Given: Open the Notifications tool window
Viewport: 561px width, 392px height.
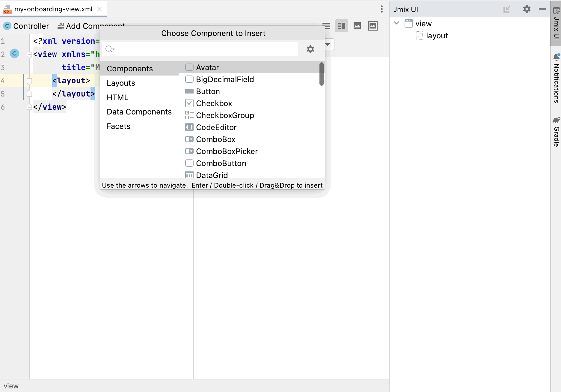Looking at the screenshot, I should (x=556, y=79).
